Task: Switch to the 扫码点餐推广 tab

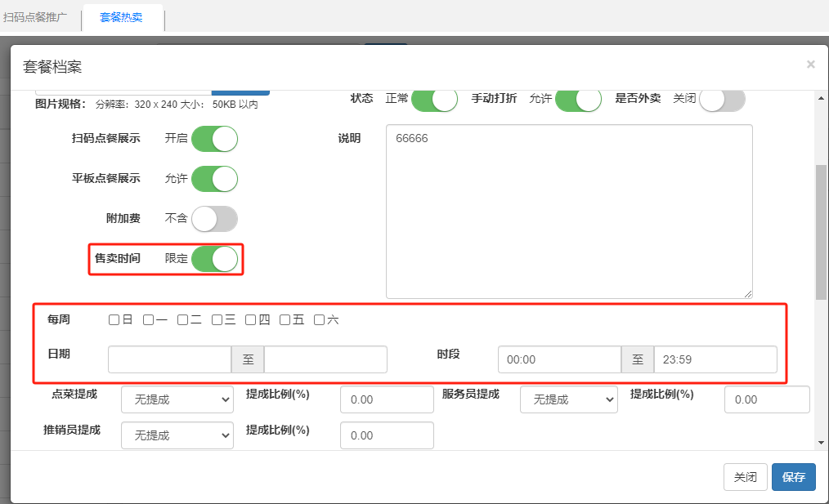Action: coord(41,17)
